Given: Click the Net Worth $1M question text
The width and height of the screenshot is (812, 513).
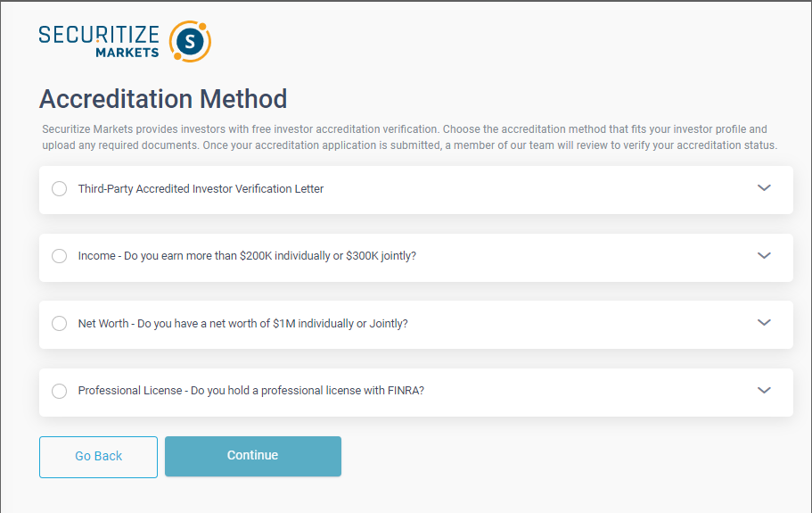Looking at the screenshot, I should click(x=242, y=323).
